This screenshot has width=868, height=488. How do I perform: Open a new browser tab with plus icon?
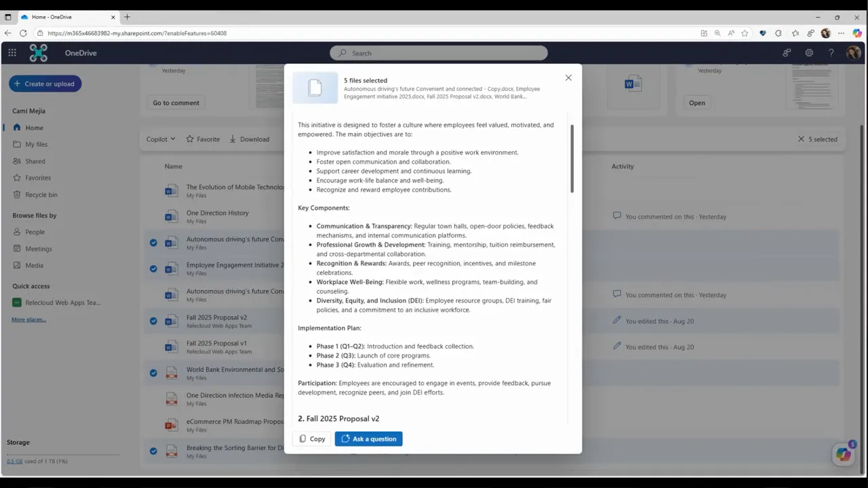pos(127,17)
